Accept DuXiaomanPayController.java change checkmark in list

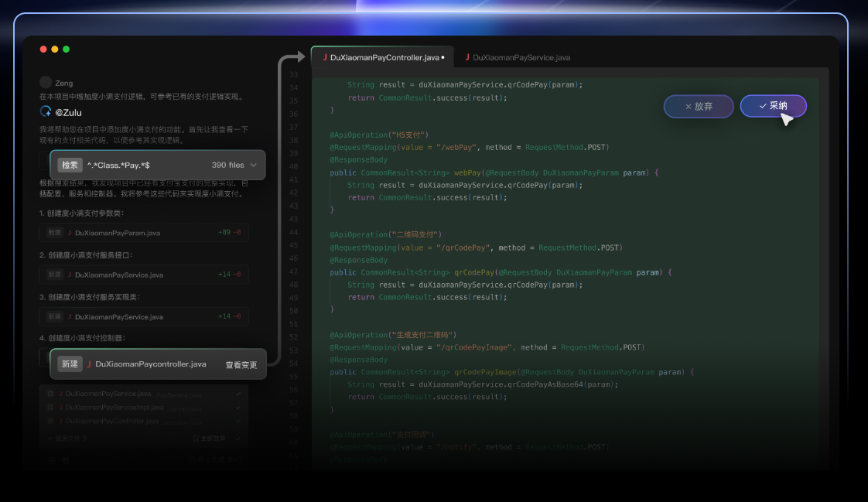coord(238,422)
